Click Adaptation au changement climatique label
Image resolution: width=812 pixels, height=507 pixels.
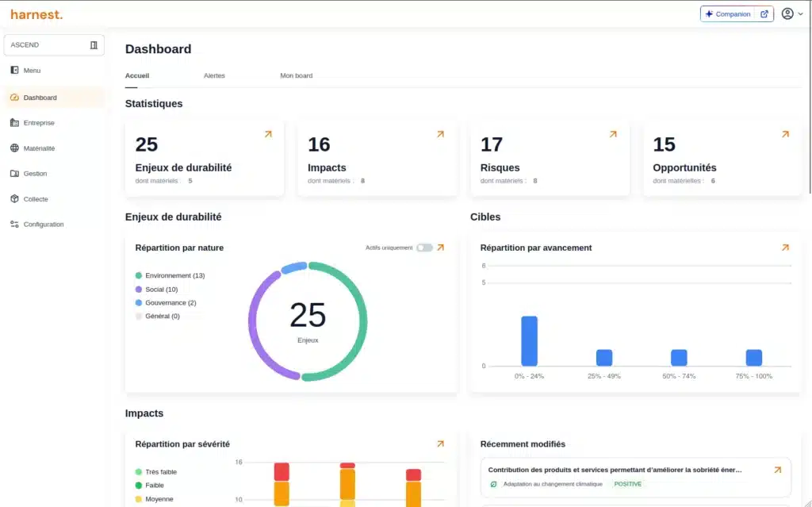coord(553,484)
